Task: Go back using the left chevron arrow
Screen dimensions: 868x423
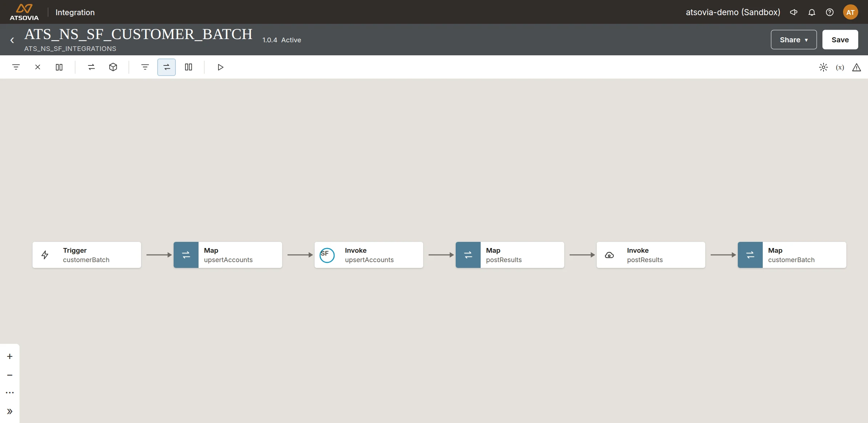Action: point(12,40)
